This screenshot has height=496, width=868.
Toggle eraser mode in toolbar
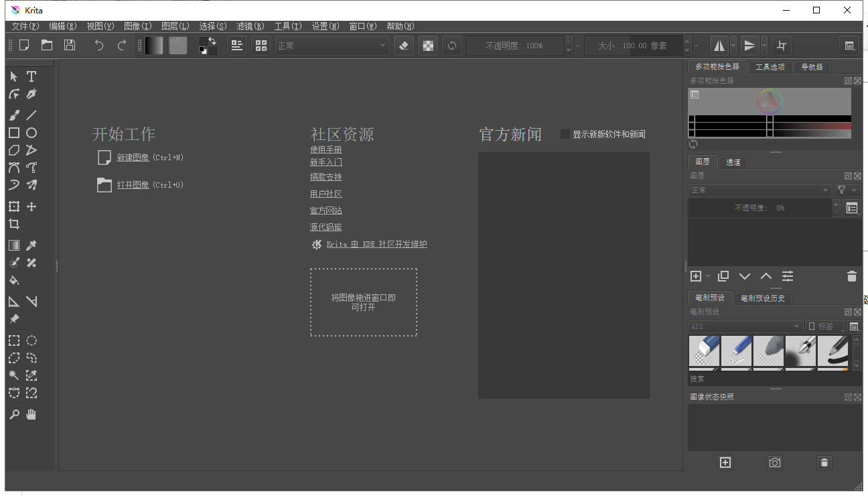point(403,46)
